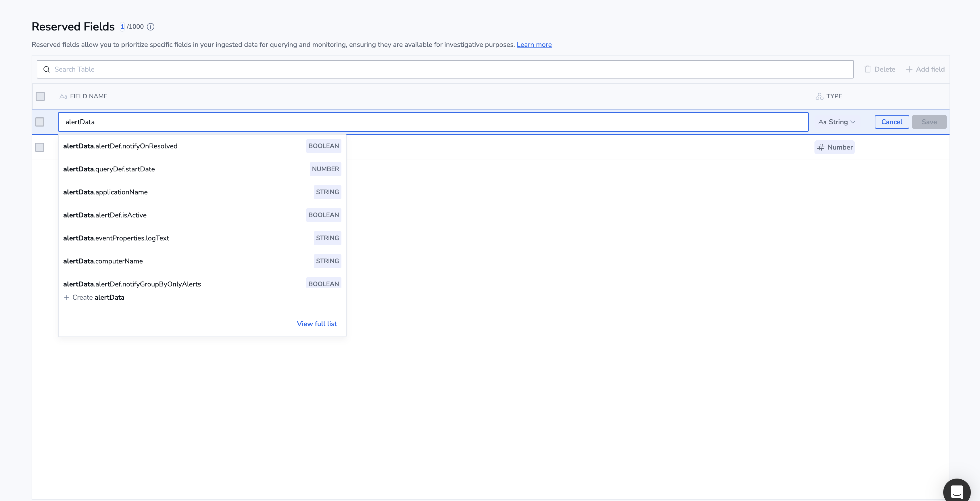
Task: Click the Delete button label
Action: [x=885, y=69]
